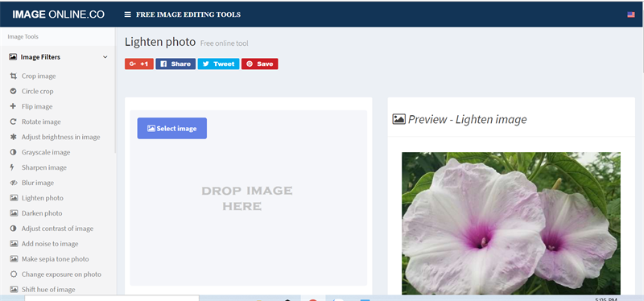
Task: Click the Google +1 button
Action: (x=139, y=64)
